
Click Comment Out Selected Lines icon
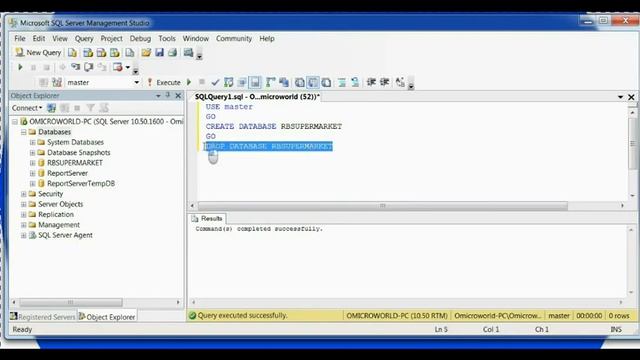click(342, 82)
